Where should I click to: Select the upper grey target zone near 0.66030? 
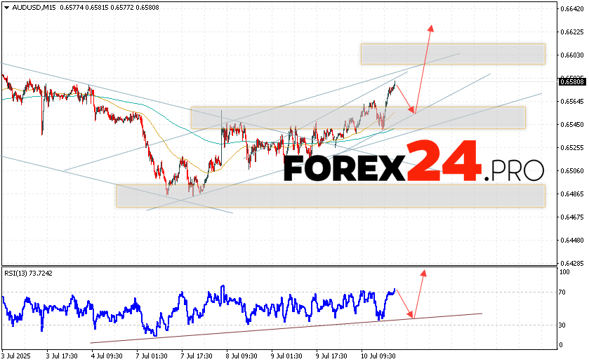(x=452, y=54)
